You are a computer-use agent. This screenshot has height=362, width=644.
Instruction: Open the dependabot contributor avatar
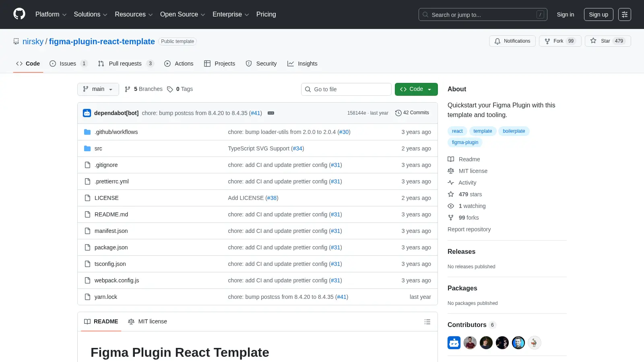tap(454, 343)
